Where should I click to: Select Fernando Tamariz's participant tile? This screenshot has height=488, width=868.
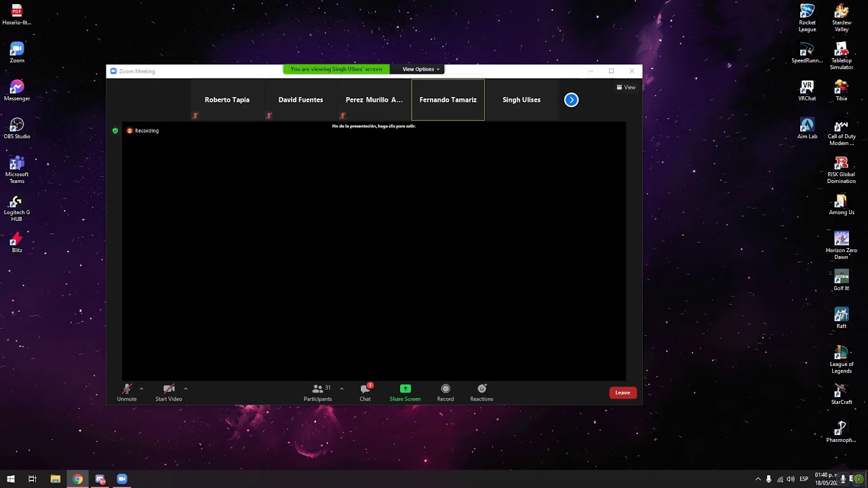tap(448, 100)
